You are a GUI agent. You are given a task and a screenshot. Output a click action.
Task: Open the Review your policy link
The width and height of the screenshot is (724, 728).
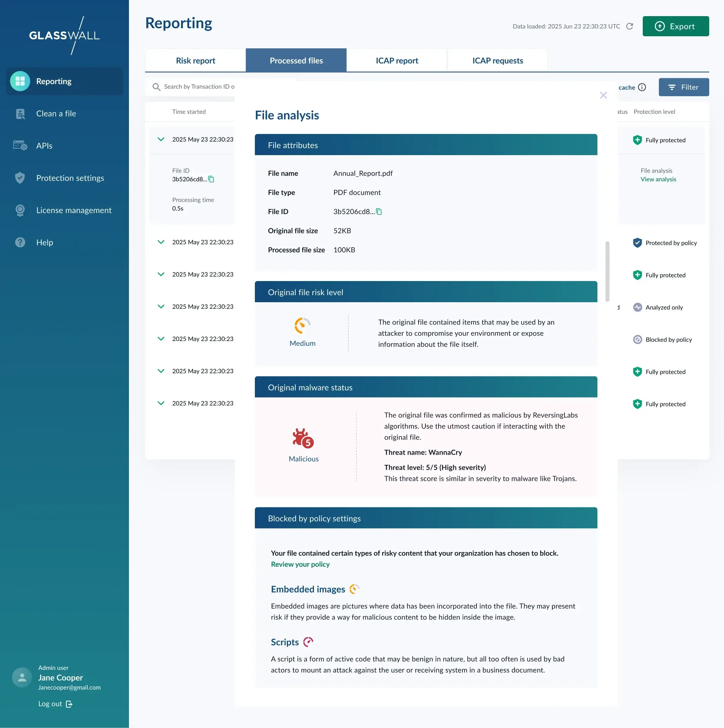(x=300, y=564)
